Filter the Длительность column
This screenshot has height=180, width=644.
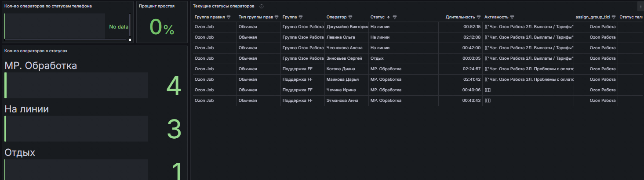coord(479,18)
